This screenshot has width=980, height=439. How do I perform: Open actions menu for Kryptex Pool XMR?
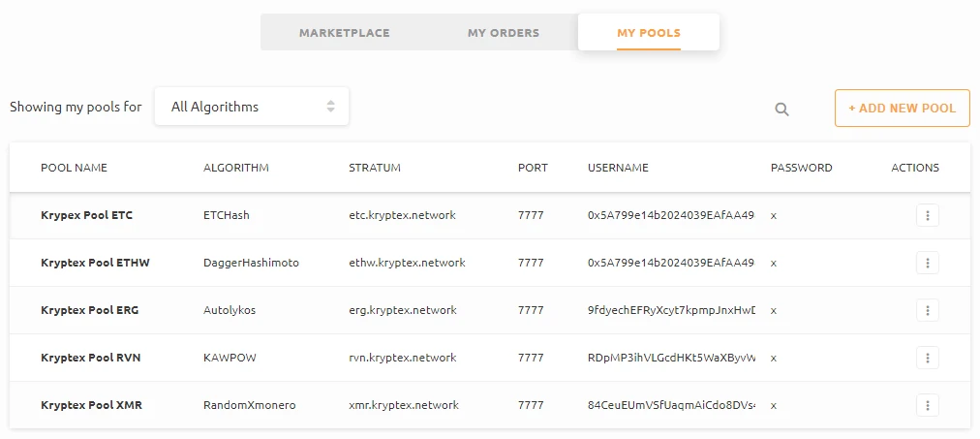click(x=927, y=405)
